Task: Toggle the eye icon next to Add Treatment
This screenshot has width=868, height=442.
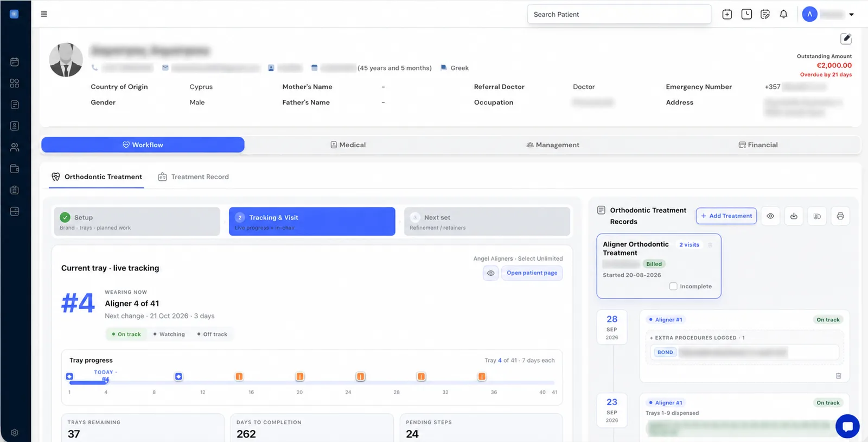Action: tap(770, 216)
